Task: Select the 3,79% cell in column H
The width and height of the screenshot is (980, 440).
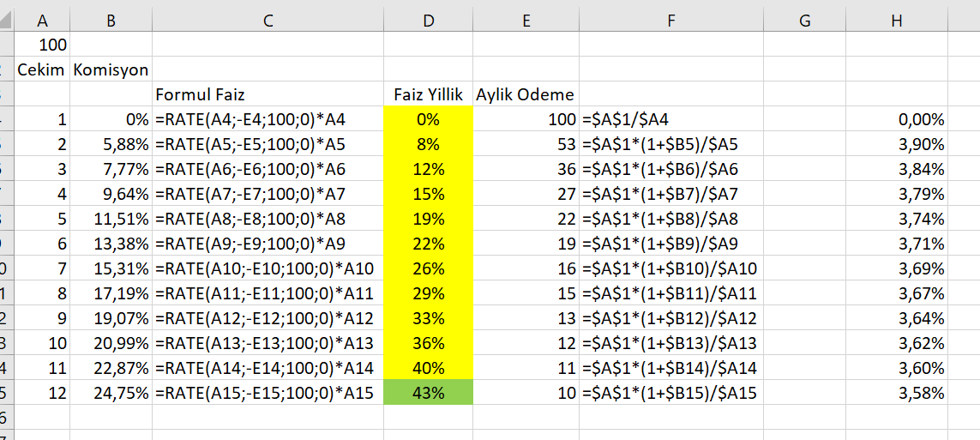Action: point(897,194)
